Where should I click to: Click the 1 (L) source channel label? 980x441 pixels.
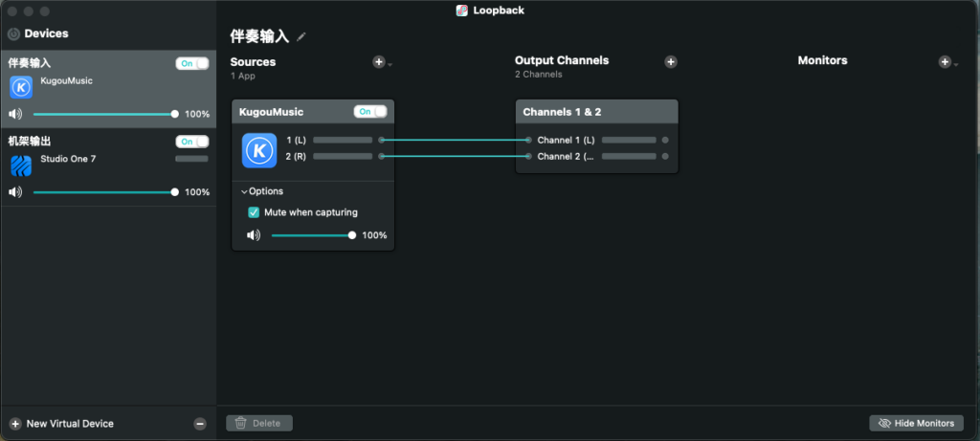click(x=296, y=140)
